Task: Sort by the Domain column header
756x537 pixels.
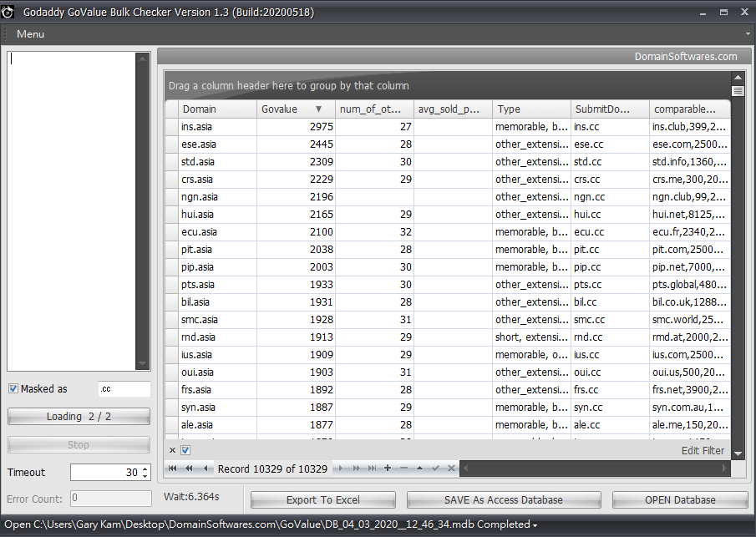Action: click(217, 109)
